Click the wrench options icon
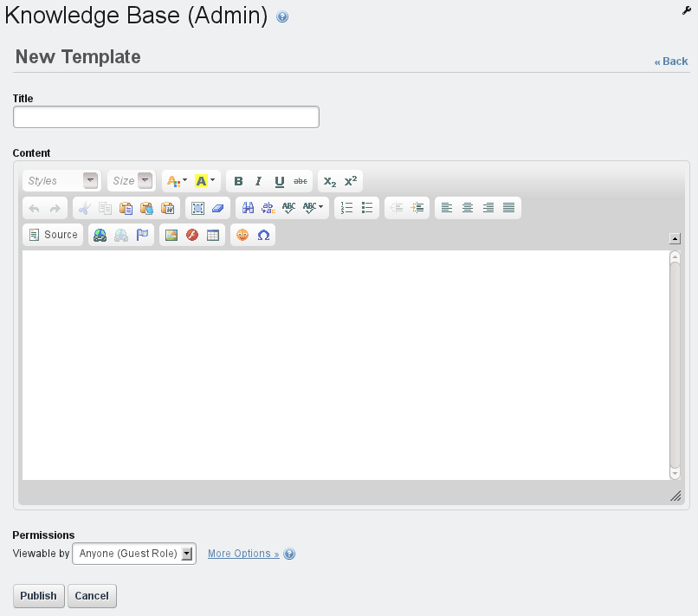698x616 pixels. click(686, 11)
